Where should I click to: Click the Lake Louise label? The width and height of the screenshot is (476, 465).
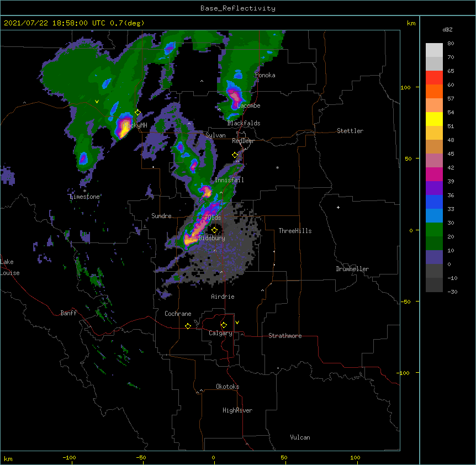(10, 267)
